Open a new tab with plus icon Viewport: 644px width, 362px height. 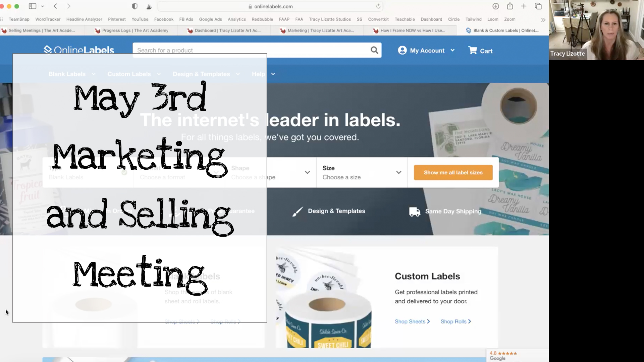[524, 6]
